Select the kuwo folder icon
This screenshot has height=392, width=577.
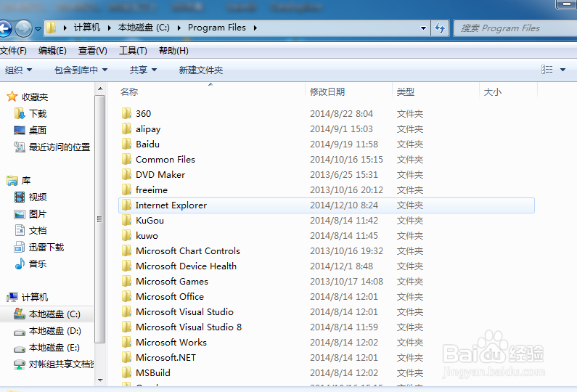pos(126,235)
